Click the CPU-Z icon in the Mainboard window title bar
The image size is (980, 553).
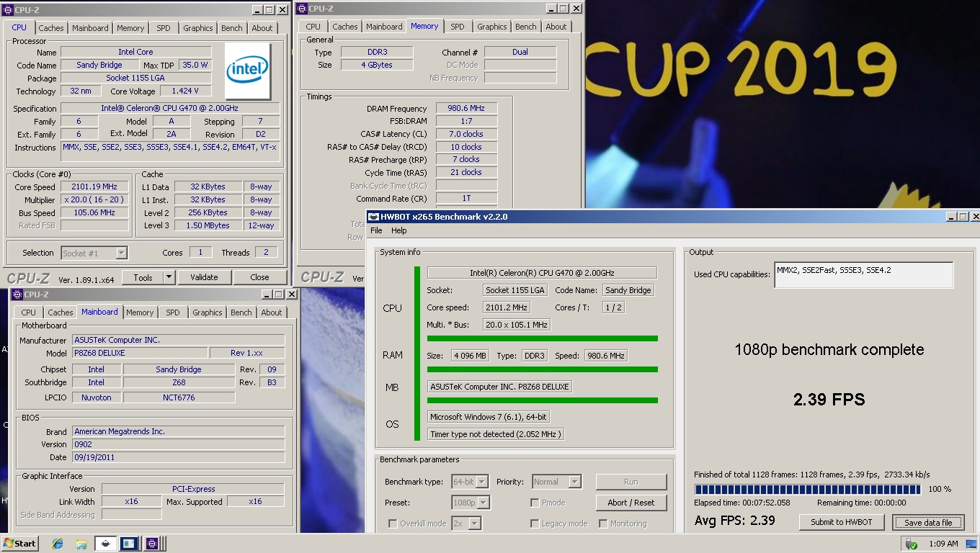[x=18, y=295]
